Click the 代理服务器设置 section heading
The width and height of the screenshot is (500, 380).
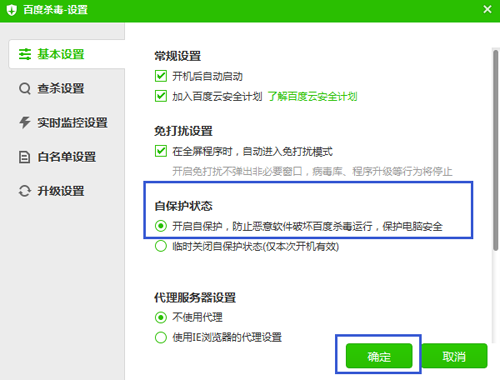point(195,297)
